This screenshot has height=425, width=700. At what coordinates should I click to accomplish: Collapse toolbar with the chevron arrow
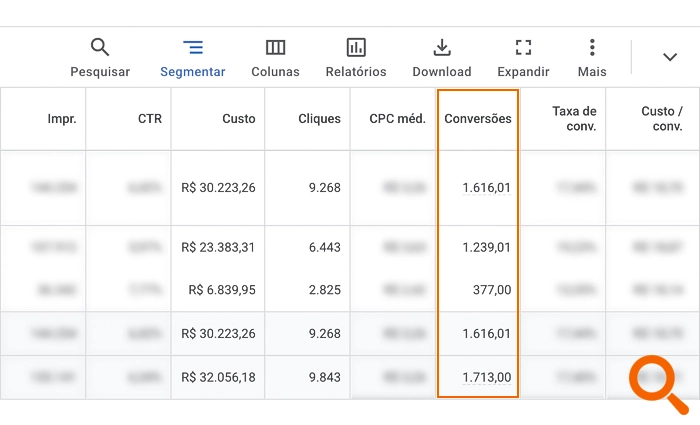(x=670, y=57)
